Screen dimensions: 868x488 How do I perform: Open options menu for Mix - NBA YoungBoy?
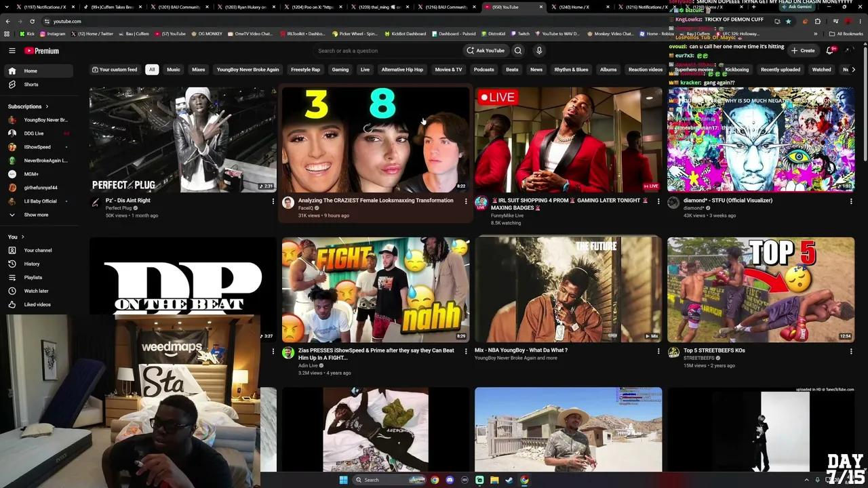point(658,351)
